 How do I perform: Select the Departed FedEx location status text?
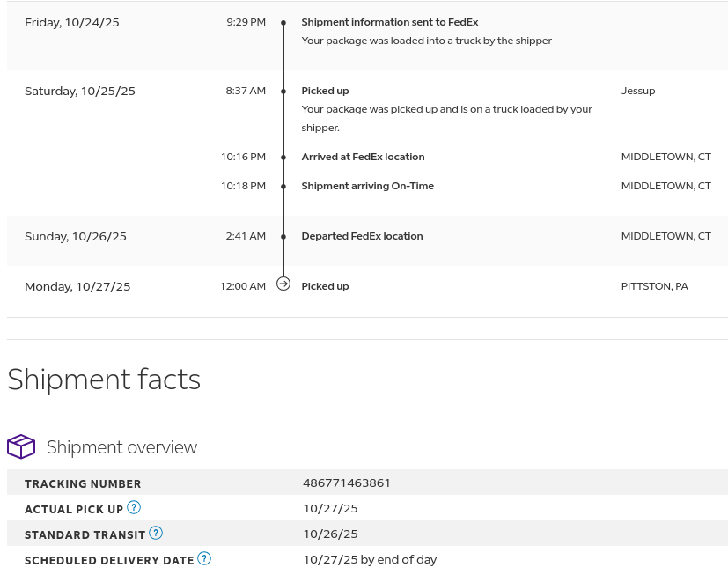coord(362,236)
